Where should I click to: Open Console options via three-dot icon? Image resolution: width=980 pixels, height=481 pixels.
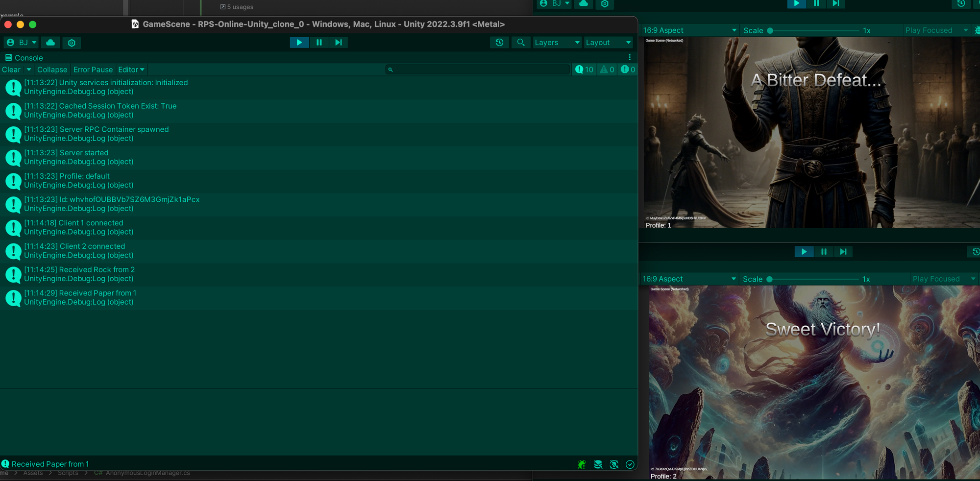coord(630,57)
